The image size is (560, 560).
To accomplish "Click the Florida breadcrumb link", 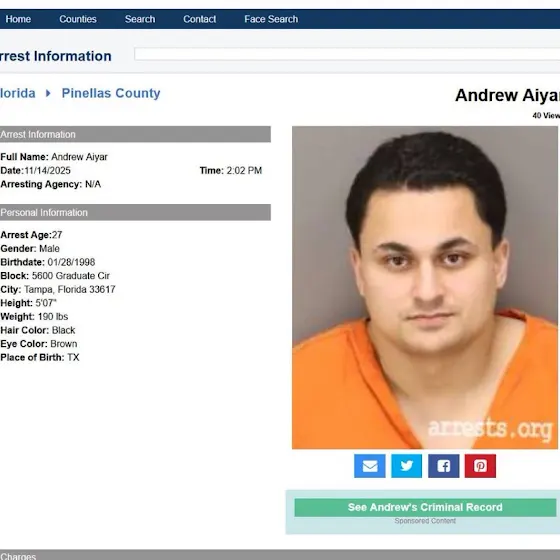I will (x=18, y=93).
